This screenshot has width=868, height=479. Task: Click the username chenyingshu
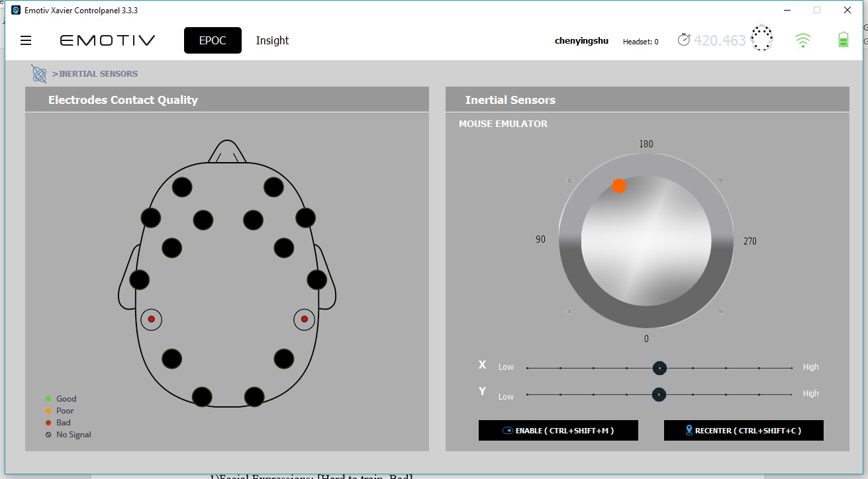click(x=581, y=41)
